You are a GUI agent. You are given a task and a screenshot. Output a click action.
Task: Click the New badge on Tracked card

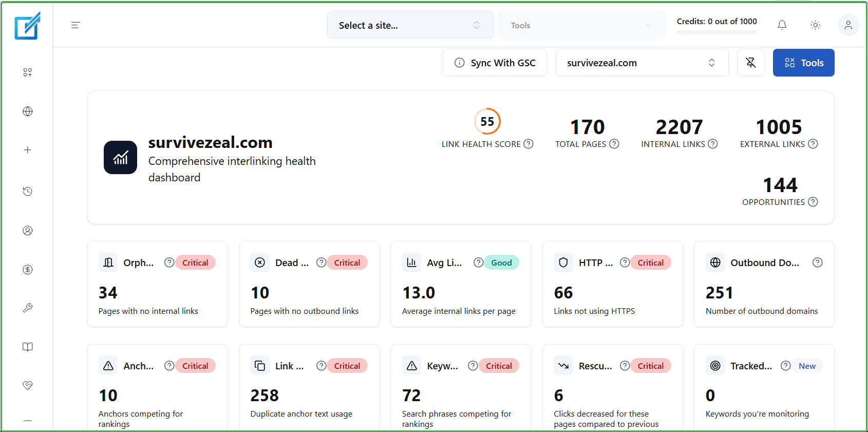(x=807, y=366)
